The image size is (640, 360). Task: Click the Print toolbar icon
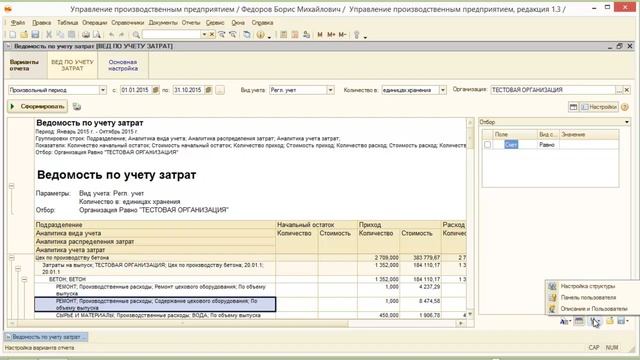pyautogui.click(x=86, y=35)
